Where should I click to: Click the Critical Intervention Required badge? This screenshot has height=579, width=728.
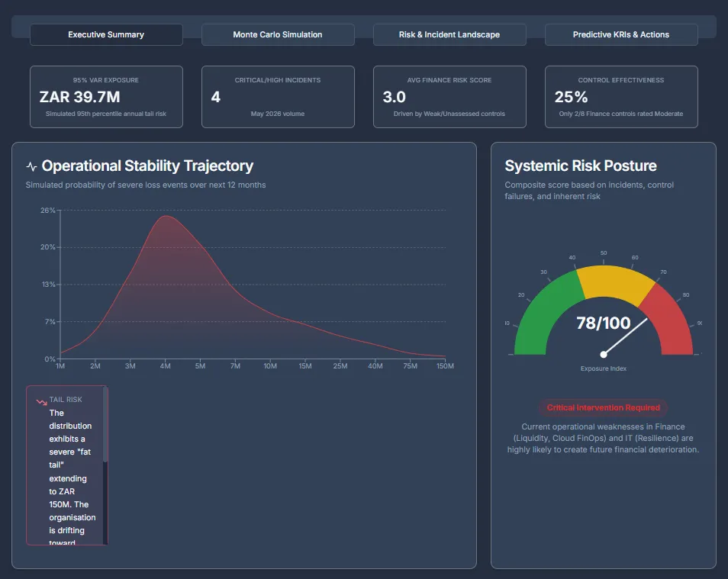[603, 407]
